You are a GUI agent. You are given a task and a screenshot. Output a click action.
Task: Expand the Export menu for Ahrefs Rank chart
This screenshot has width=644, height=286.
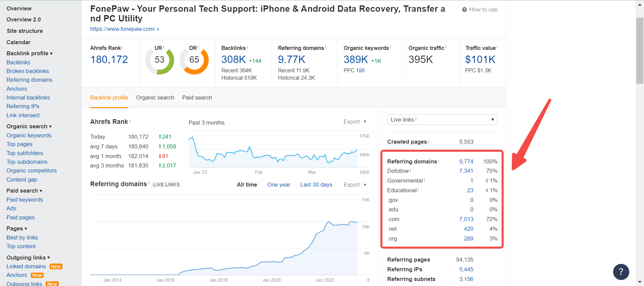click(355, 122)
